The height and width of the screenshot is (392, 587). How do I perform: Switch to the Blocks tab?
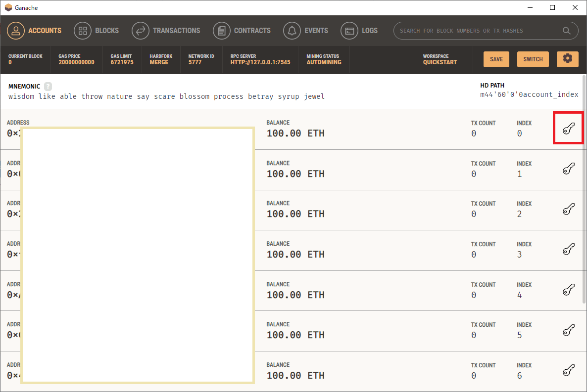tap(96, 31)
